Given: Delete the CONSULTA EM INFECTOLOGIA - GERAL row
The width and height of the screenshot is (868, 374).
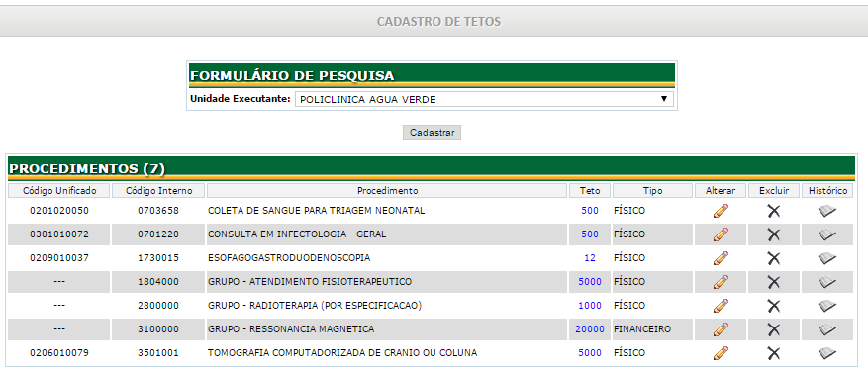Looking at the screenshot, I should pos(773,234).
